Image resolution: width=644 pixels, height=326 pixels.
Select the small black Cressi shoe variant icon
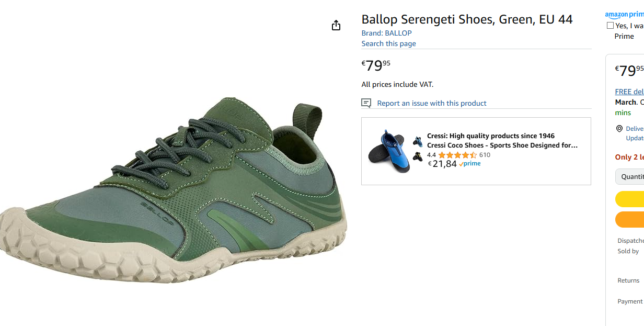418,156
